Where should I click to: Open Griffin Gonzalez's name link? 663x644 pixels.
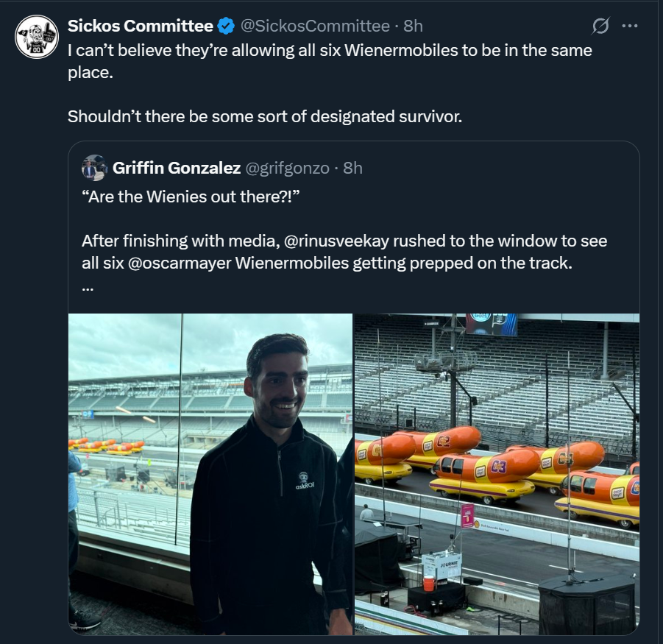[x=176, y=168]
